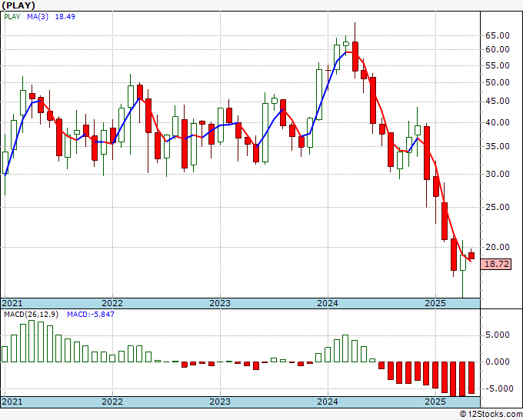Click 2022 on the price chart timeline

pos(112,303)
